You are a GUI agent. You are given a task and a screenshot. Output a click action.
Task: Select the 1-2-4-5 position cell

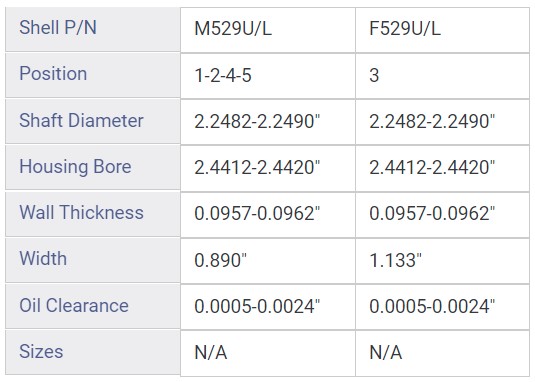(x=268, y=76)
